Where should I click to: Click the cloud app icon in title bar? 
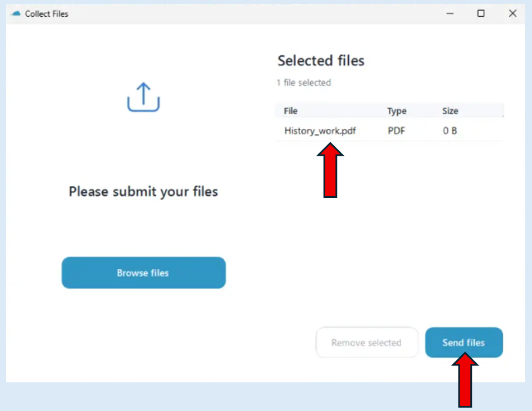coord(16,13)
